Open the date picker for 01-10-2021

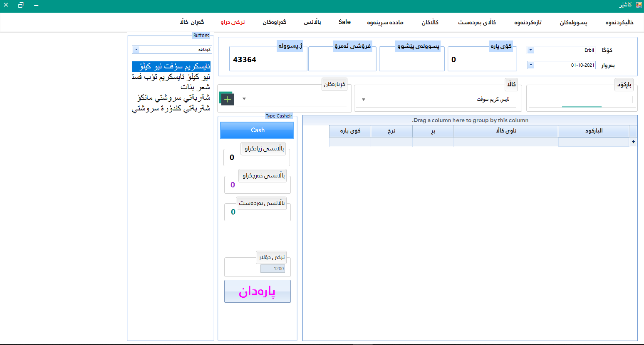click(531, 65)
